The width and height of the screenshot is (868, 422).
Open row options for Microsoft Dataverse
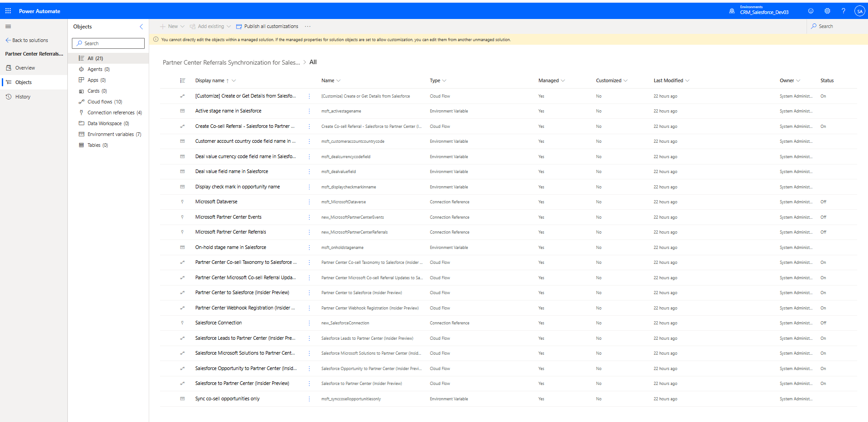[309, 202]
